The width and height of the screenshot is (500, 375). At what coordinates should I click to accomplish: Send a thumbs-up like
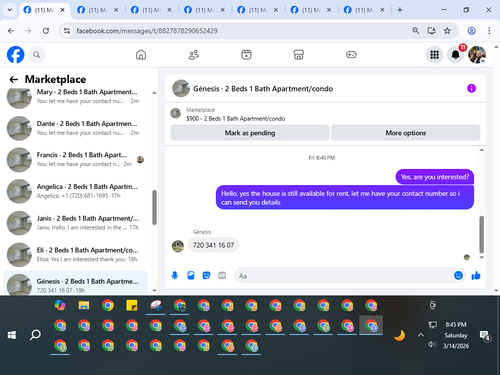[476, 275]
